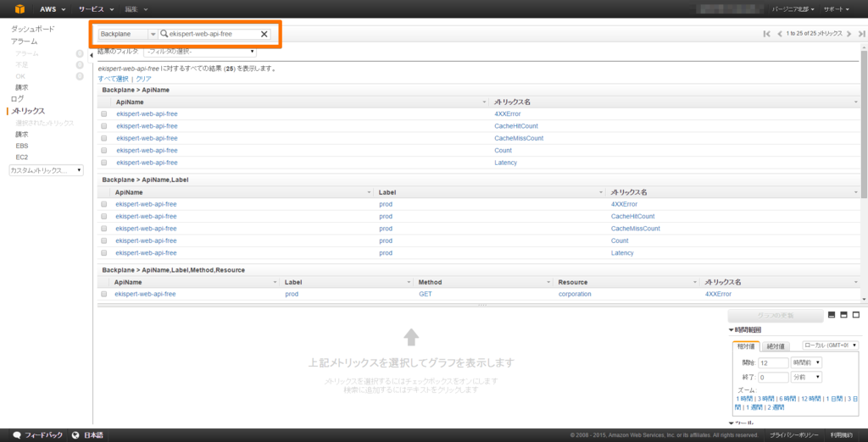
Task: Check Count in Backplane > ApiName table
Action: [x=103, y=151]
